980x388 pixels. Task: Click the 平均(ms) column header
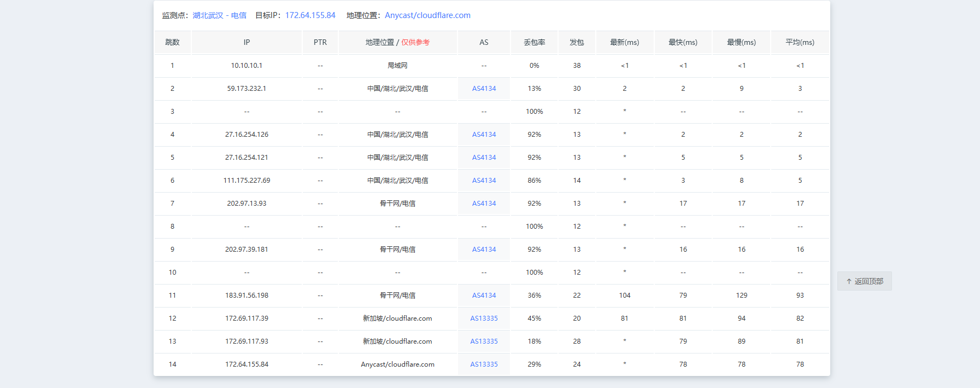[800, 42]
